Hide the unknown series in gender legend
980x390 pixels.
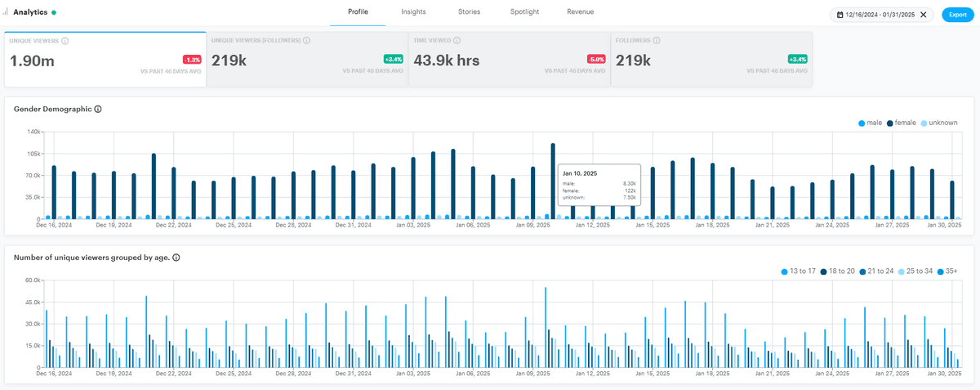pyautogui.click(x=938, y=123)
